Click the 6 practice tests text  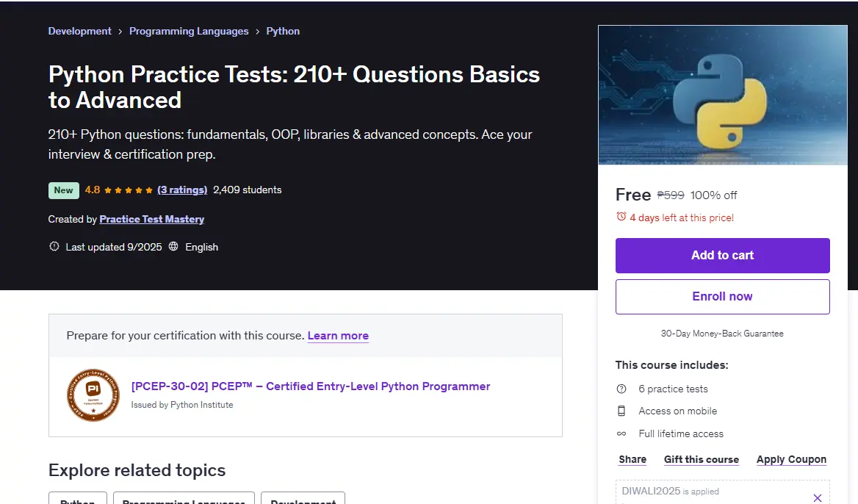tap(673, 389)
